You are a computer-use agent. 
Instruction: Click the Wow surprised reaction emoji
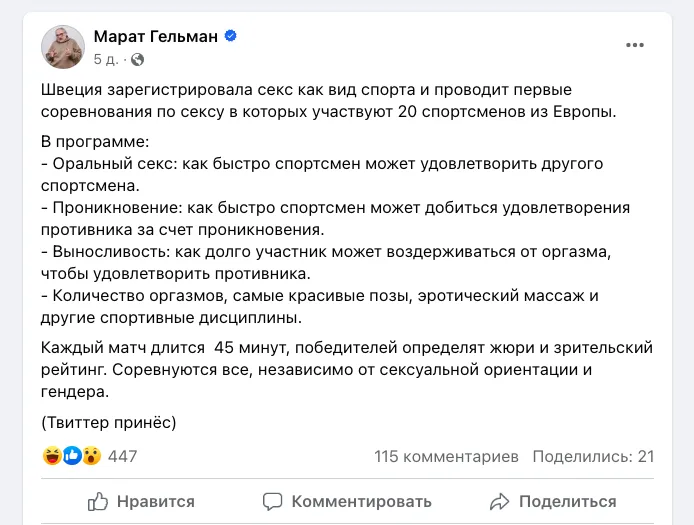tap(91, 456)
